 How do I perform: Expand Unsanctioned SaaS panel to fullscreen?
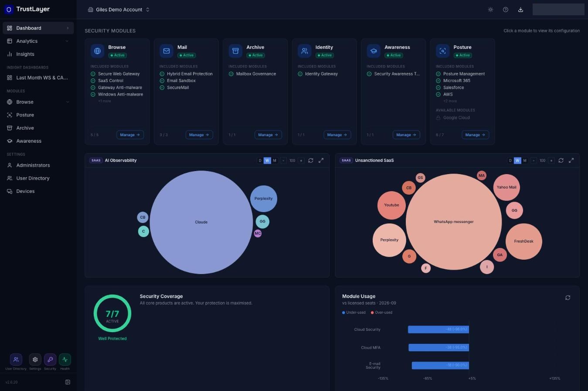point(571,161)
